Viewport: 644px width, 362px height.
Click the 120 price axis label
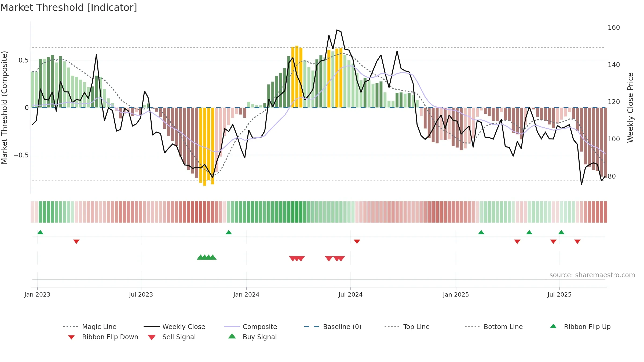[x=614, y=102]
